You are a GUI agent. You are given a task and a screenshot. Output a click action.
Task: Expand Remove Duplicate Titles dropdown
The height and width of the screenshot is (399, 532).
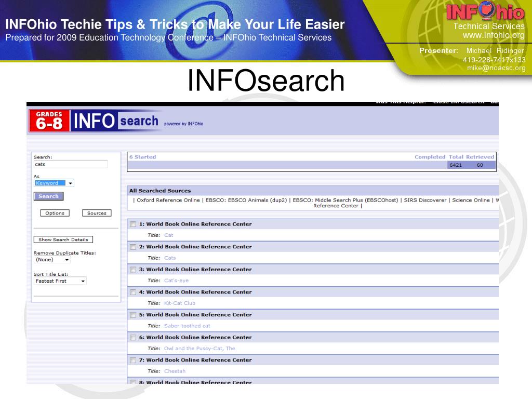52,260
